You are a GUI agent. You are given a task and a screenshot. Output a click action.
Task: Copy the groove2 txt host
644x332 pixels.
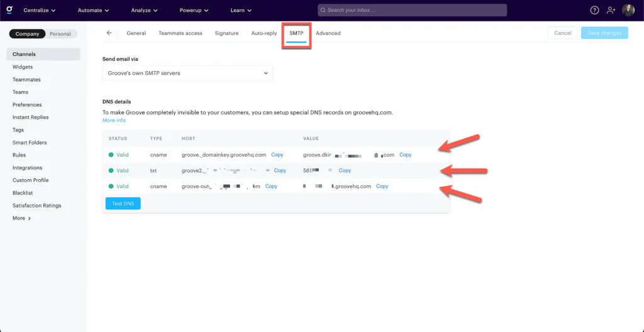tap(280, 170)
